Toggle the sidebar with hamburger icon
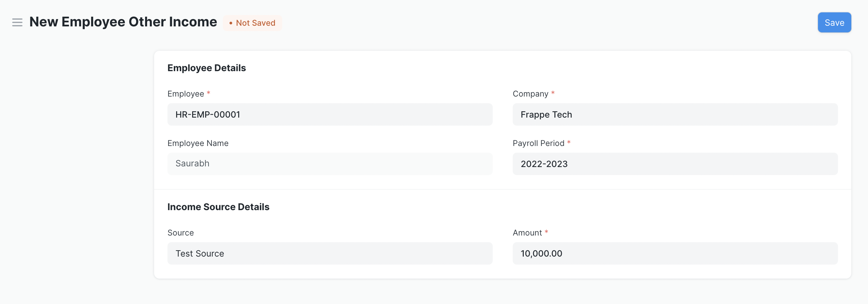This screenshot has width=868, height=304. (x=17, y=22)
